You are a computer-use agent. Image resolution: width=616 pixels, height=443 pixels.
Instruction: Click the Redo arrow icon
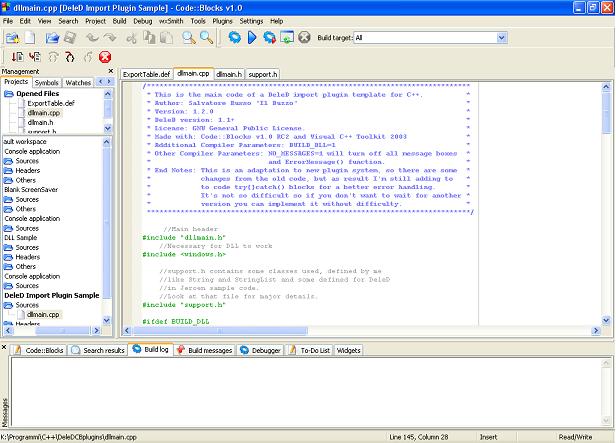(110, 38)
